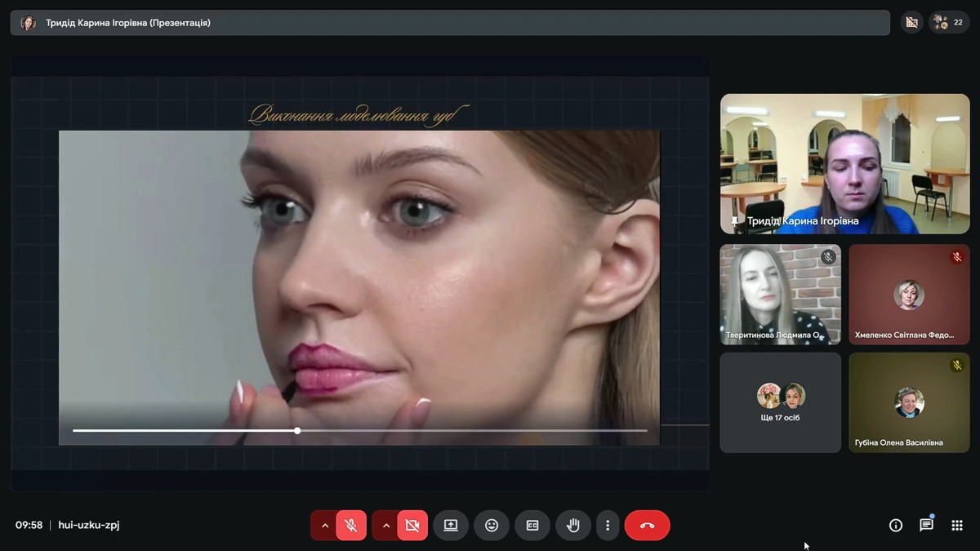Toggle the disabled camera button
The image size is (980, 551).
point(412,526)
